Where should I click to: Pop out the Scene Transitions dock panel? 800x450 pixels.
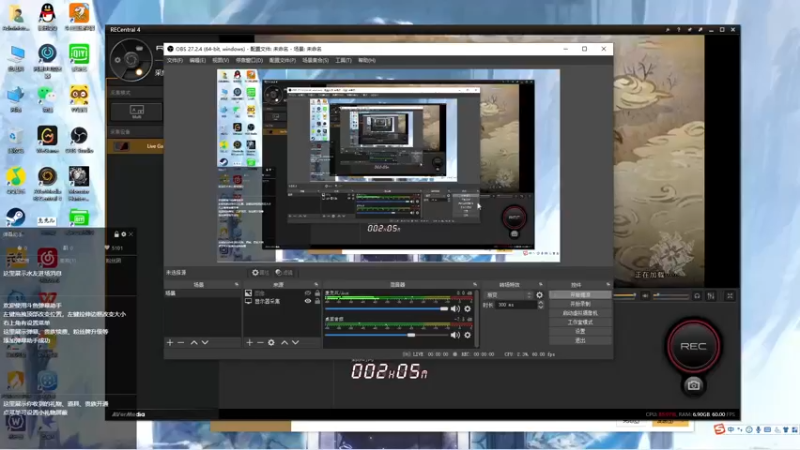tap(541, 284)
